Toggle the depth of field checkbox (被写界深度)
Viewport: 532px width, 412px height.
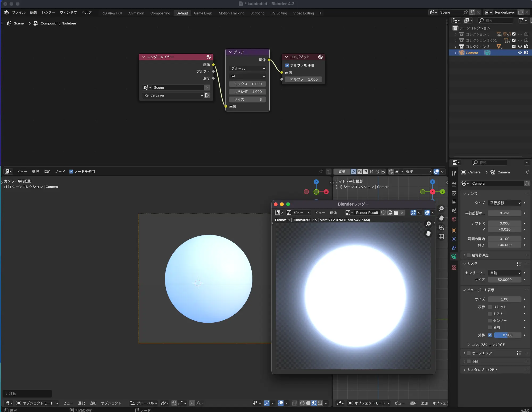coord(469,255)
